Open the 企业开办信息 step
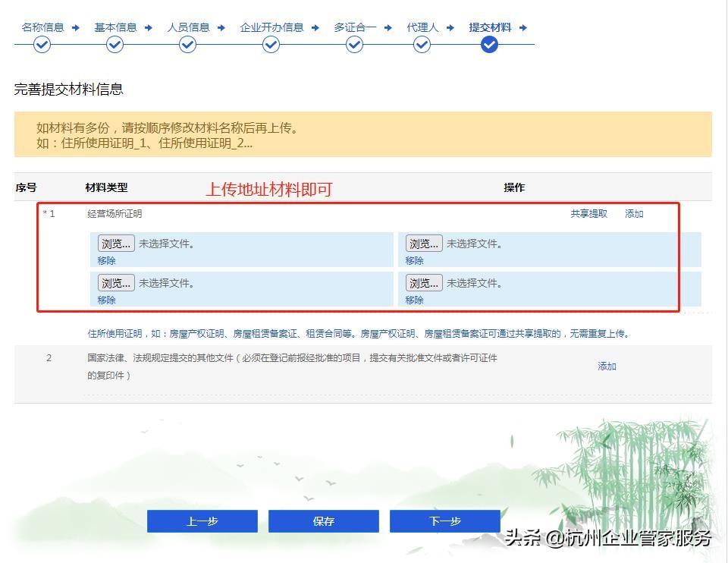This screenshot has width=728, height=563. 271,27
